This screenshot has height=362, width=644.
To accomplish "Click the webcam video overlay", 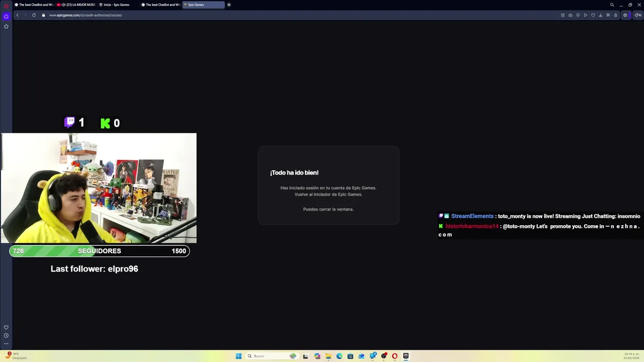I will 99,188.
